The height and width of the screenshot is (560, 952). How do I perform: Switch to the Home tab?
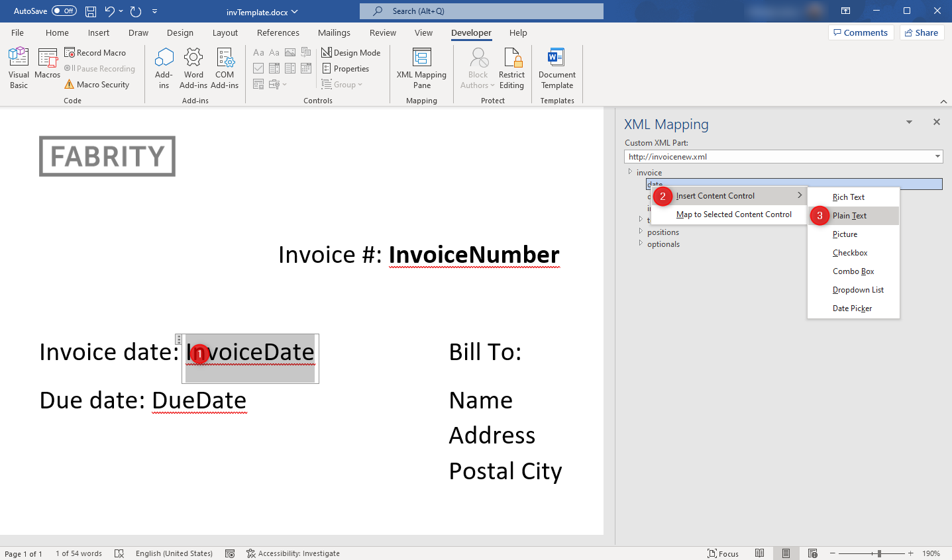[57, 33]
